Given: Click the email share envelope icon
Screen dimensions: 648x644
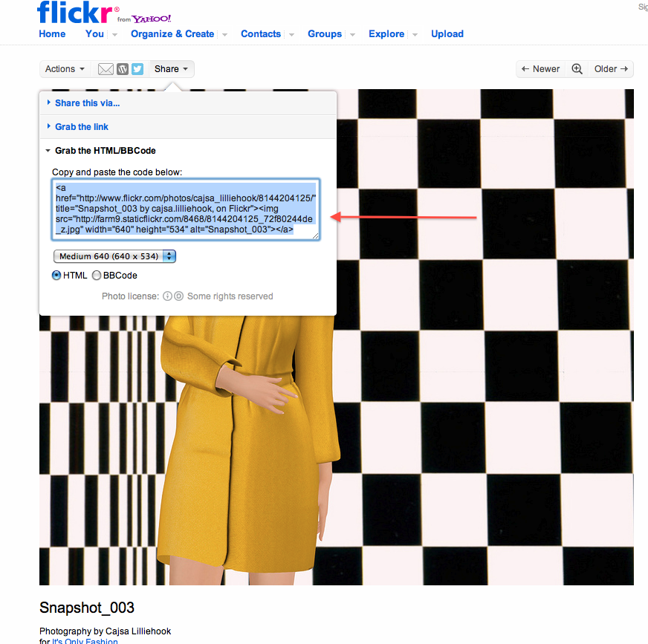Looking at the screenshot, I should coord(106,69).
